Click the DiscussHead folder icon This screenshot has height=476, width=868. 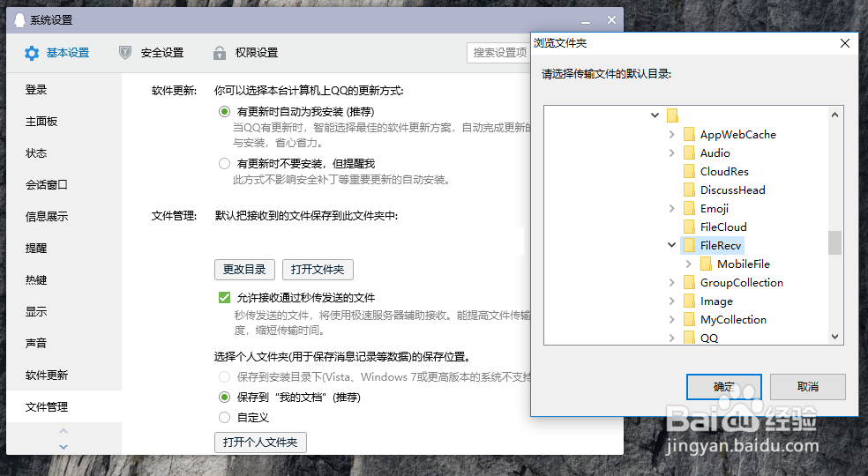[689, 190]
